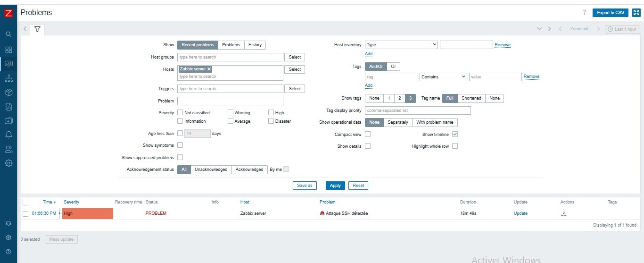
Task: Open the Last 1 hour time selector
Action: click(x=622, y=29)
